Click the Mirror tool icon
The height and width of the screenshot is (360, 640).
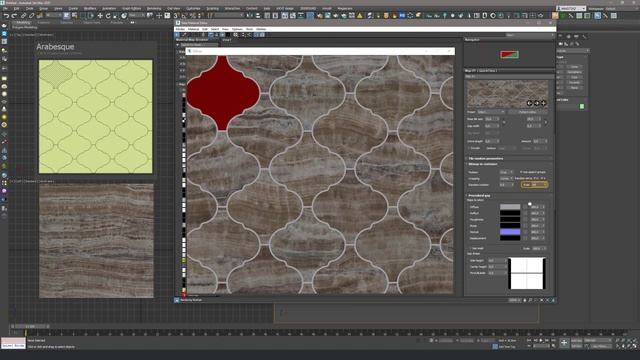[250, 16]
